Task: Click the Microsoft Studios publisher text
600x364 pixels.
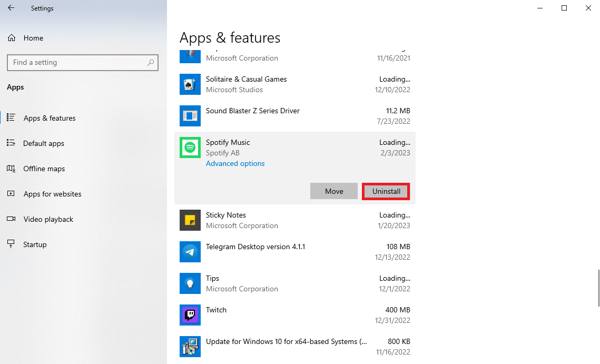Action: coord(234,90)
